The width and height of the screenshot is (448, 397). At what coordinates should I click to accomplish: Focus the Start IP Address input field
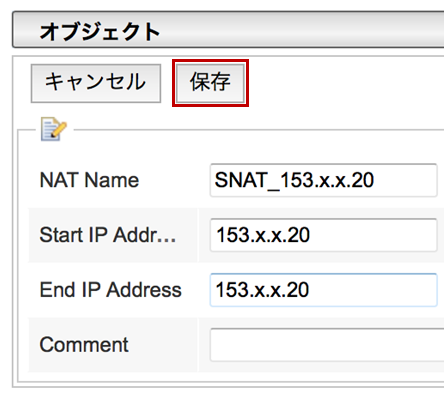(x=323, y=235)
